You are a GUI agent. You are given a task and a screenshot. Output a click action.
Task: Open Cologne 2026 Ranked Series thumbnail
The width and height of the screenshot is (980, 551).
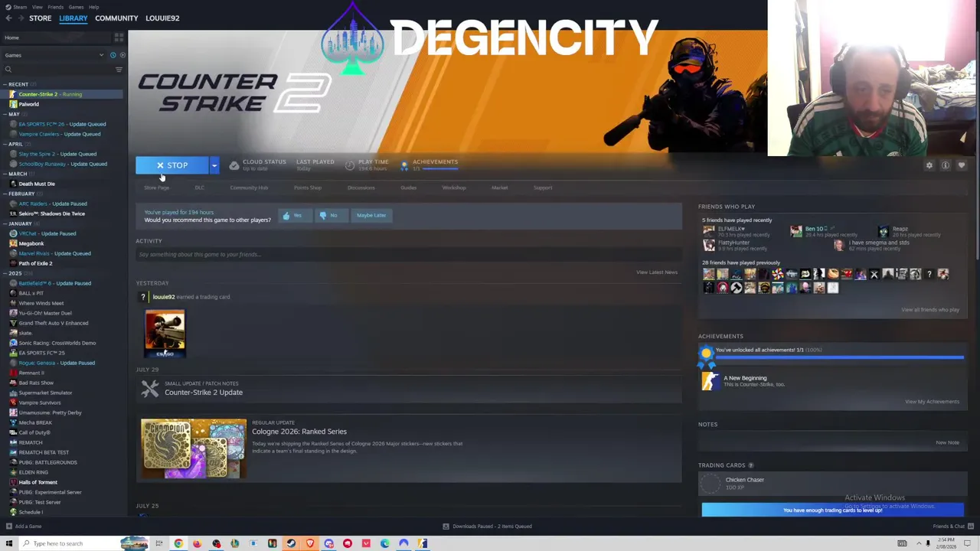(194, 448)
